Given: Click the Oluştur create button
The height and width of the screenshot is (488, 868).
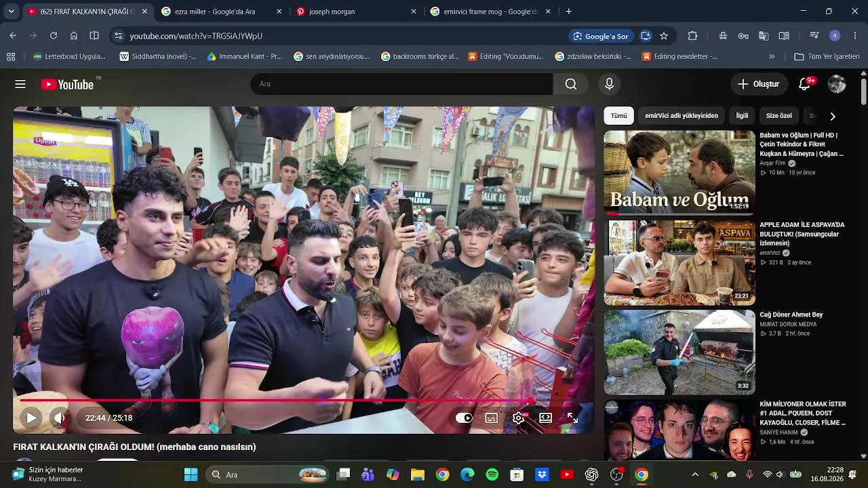Looking at the screenshot, I should tap(759, 84).
